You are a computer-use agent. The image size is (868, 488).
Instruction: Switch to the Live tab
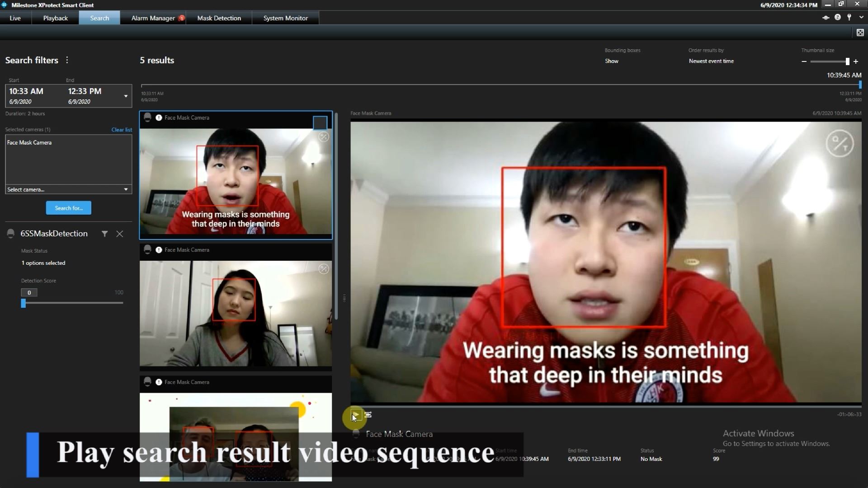15,18
